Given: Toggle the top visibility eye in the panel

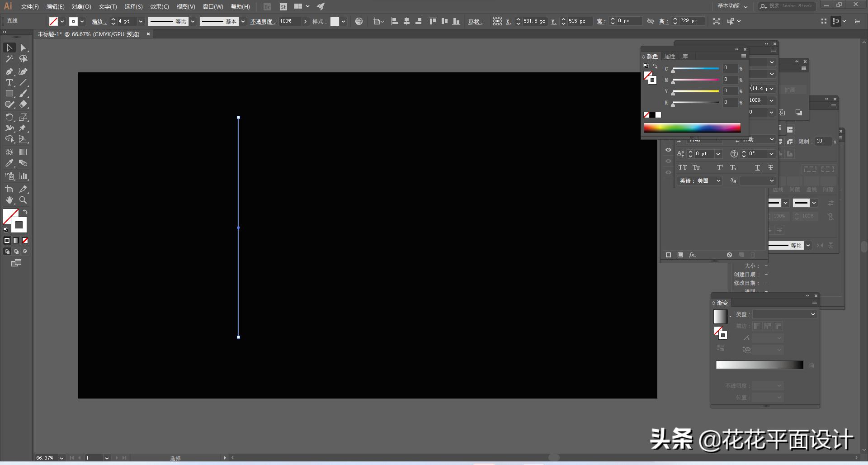Looking at the screenshot, I should (x=668, y=150).
